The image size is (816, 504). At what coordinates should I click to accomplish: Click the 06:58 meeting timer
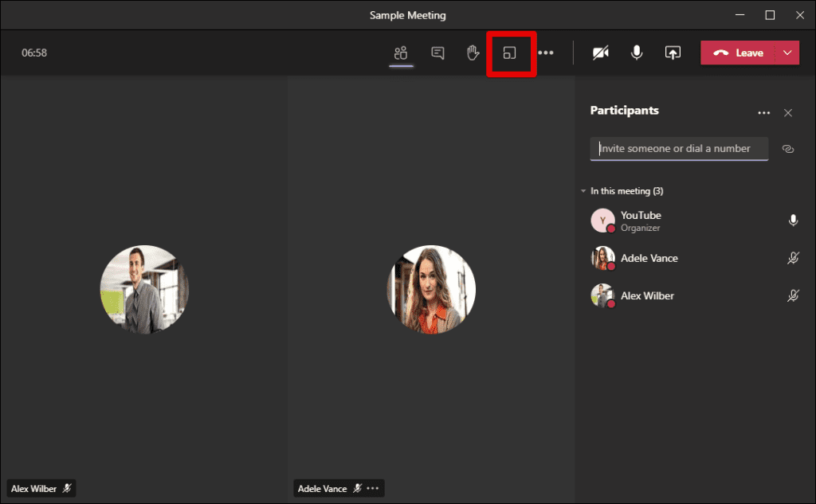tap(34, 53)
